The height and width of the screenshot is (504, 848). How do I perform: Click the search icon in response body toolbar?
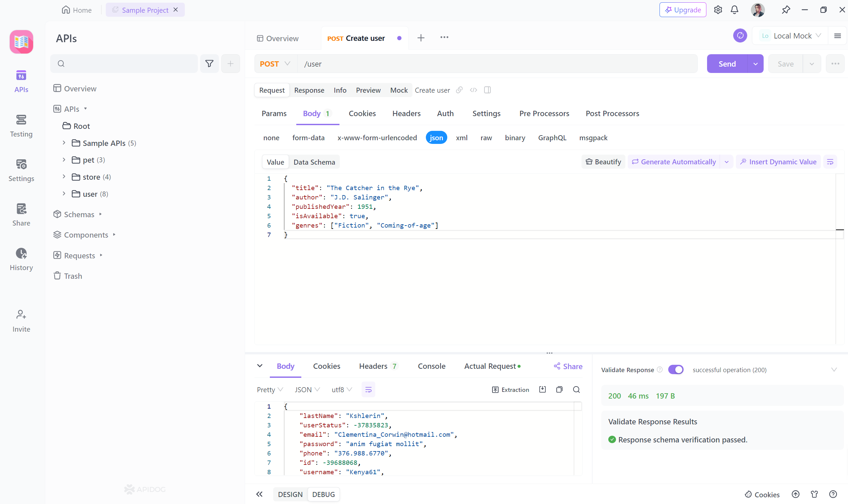(576, 390)
